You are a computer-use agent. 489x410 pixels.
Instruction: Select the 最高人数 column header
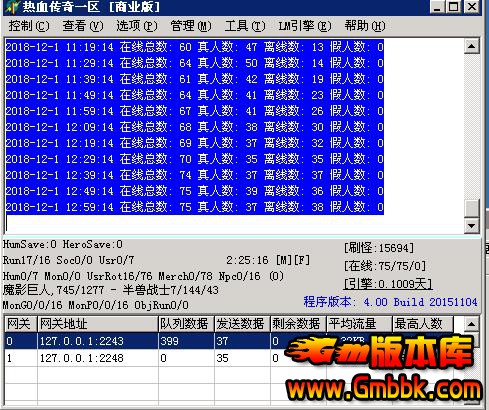point(422,324)
